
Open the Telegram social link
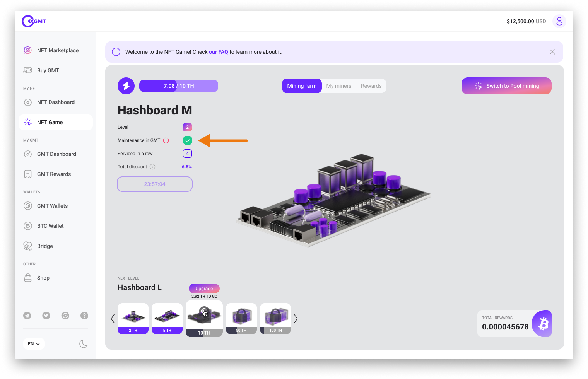click(27, 316)
